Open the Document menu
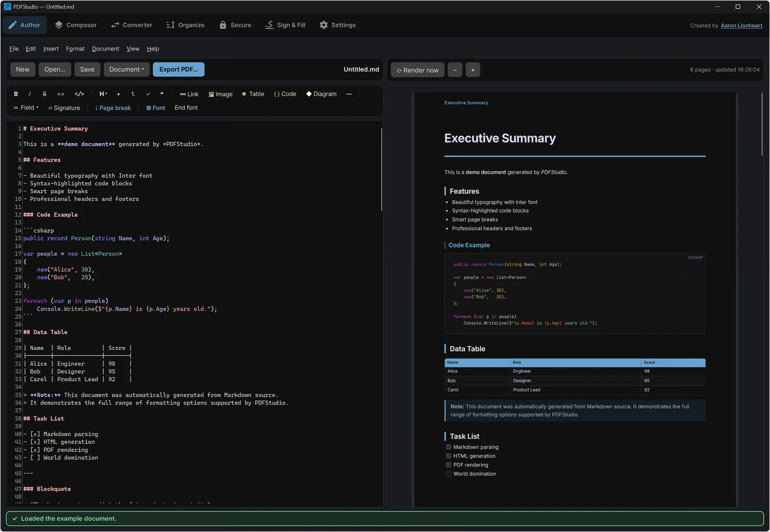The image size is (770, 532). tap(105, 49)
